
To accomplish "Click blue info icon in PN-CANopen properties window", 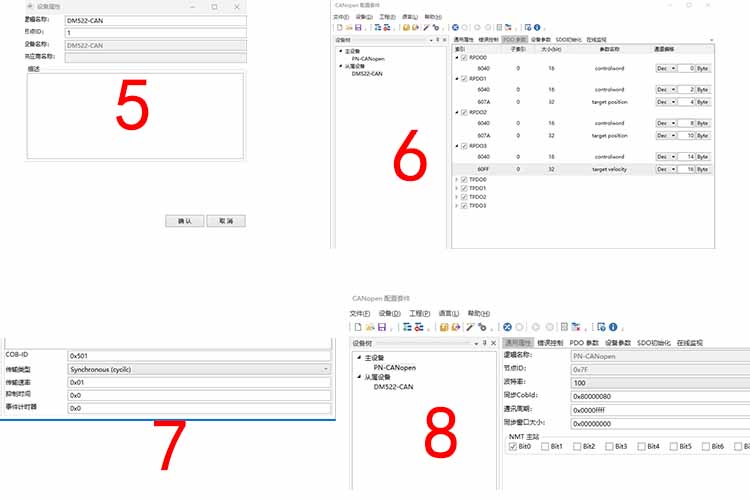I will (x=613, y=327).
